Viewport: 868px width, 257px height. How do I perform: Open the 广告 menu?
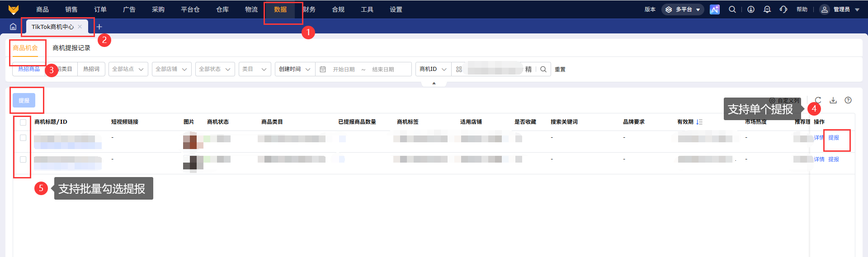pyautogui.click(x=129, y=9)
